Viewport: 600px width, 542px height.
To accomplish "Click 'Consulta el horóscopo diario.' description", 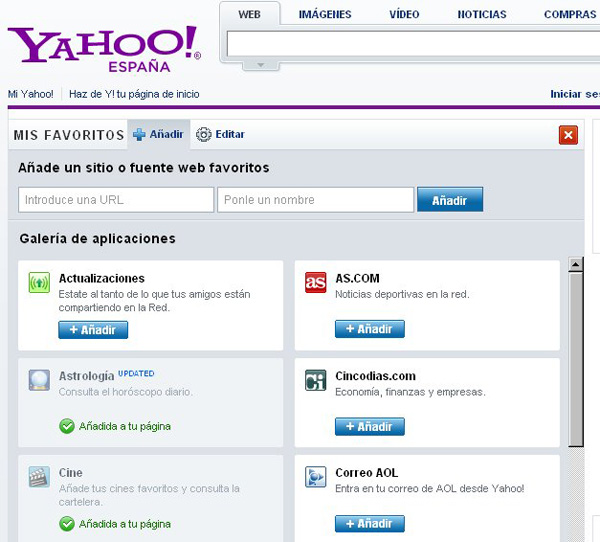I will coord(126,392).
